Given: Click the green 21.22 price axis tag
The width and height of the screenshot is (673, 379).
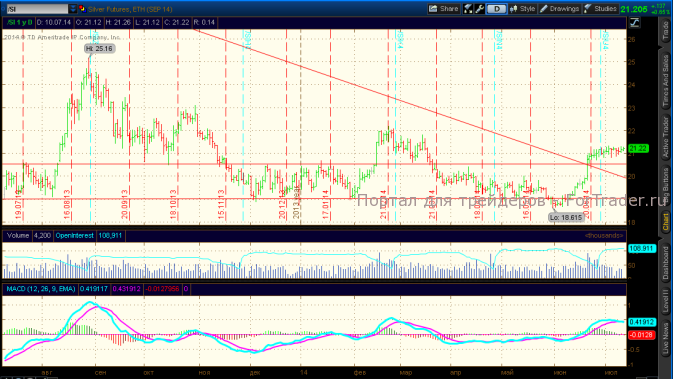Looking at the screenshot, I should pos(638,149).
